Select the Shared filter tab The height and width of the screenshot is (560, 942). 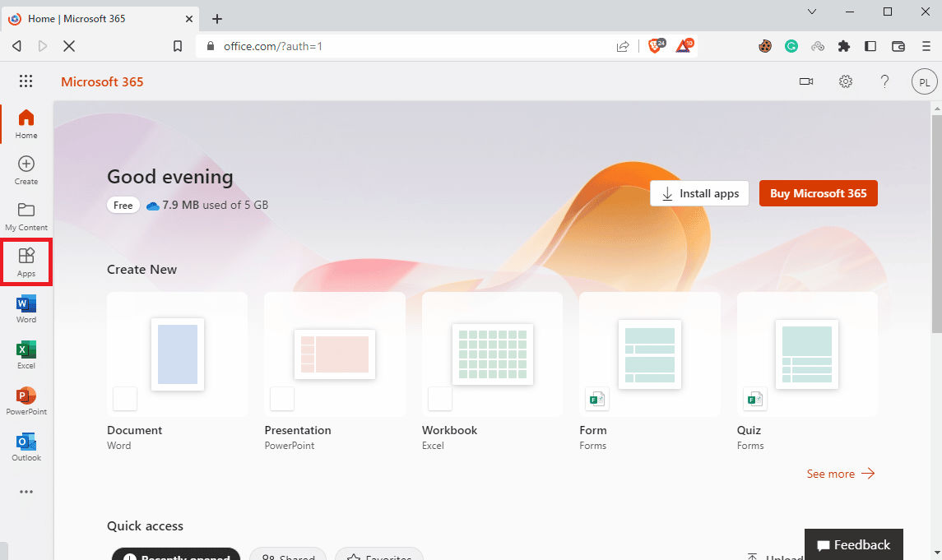289,554
